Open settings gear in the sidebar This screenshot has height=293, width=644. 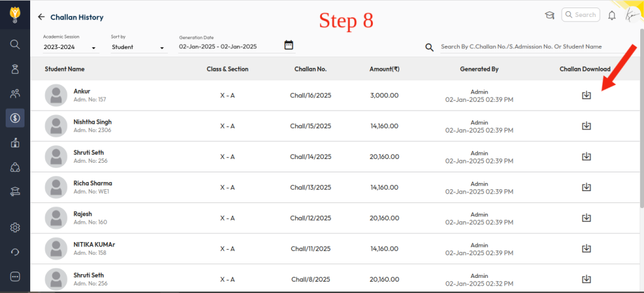(x=15, y=228)
